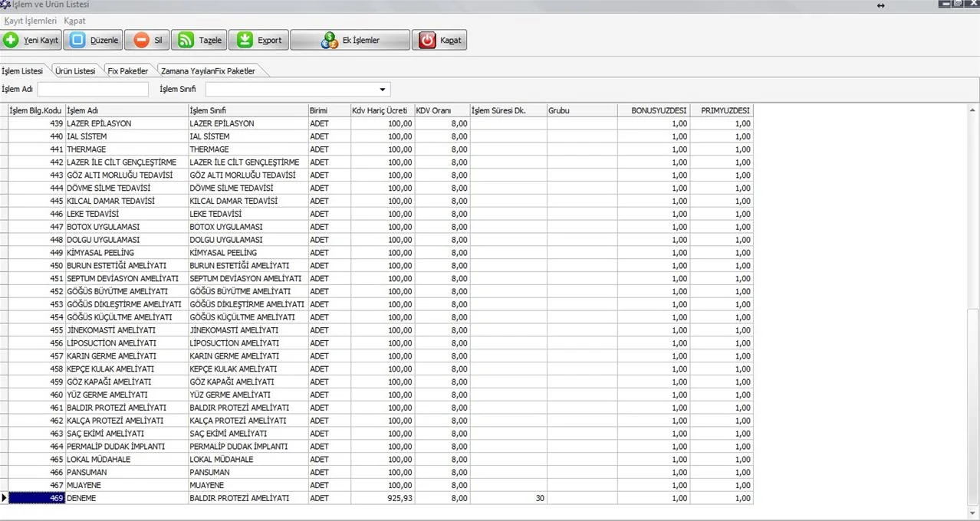The height and width of the screenshot is (521, 980).
Task: Select DENEME in İşlem Adı column
Action: pyautogui.click(x=81, y=499)
